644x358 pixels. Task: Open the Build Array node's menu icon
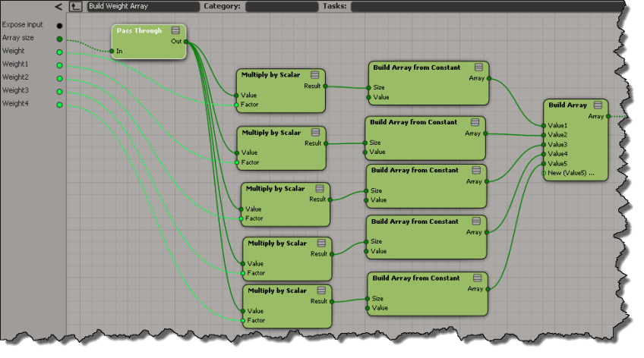pyautogui.click(x=598, y=105)
